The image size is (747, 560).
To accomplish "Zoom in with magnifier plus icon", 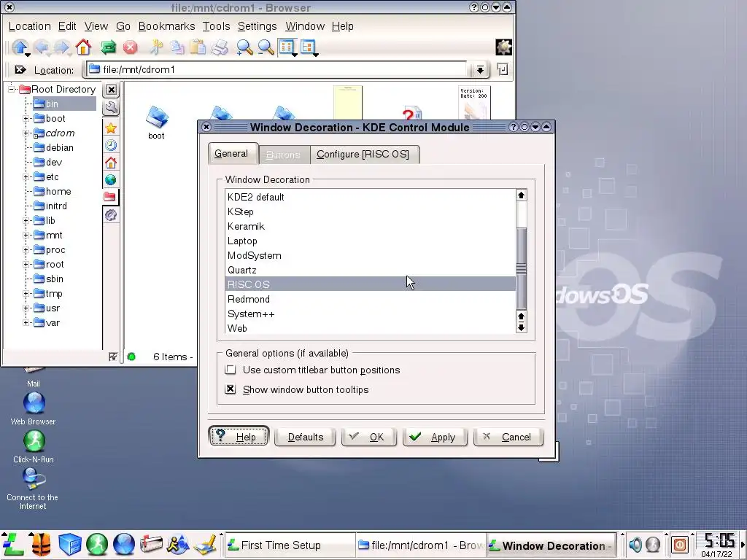I will [x=244, y=47].
